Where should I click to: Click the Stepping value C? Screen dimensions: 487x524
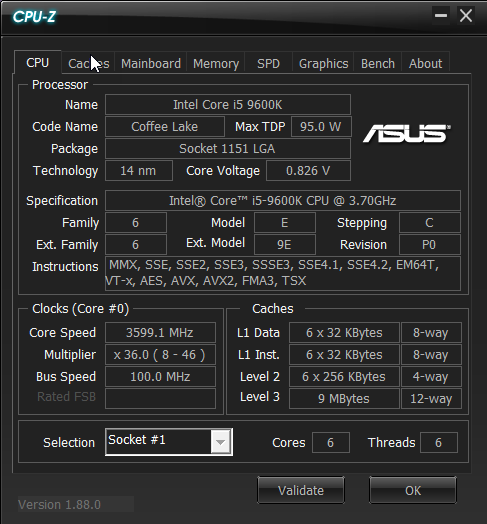[430, 223]
